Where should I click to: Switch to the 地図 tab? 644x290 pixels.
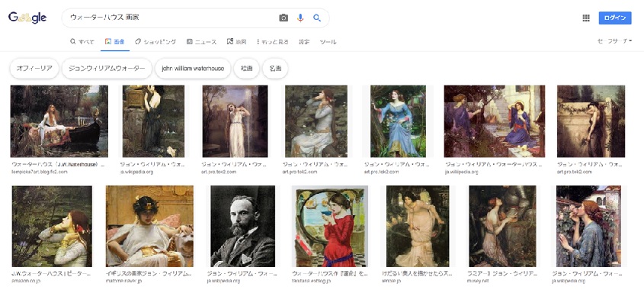236,41
